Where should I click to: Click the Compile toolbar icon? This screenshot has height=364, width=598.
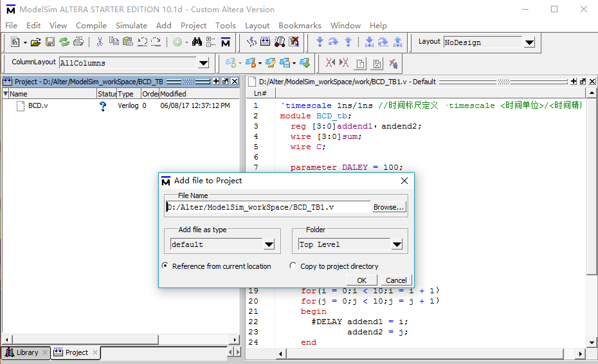tap(251, 42)
